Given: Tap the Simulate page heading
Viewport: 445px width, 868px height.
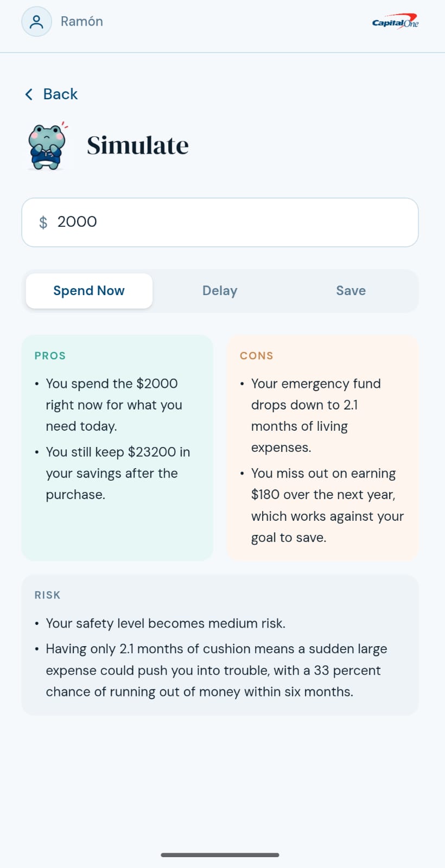Looking at the screenshot, I should pyautogui.click(x=138, y=145).
